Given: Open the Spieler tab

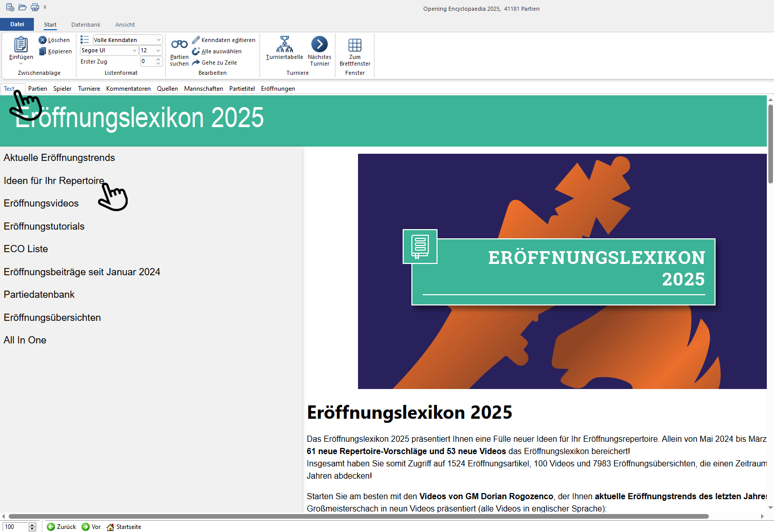Looking at the screenshot, I should tap(62, 89).
